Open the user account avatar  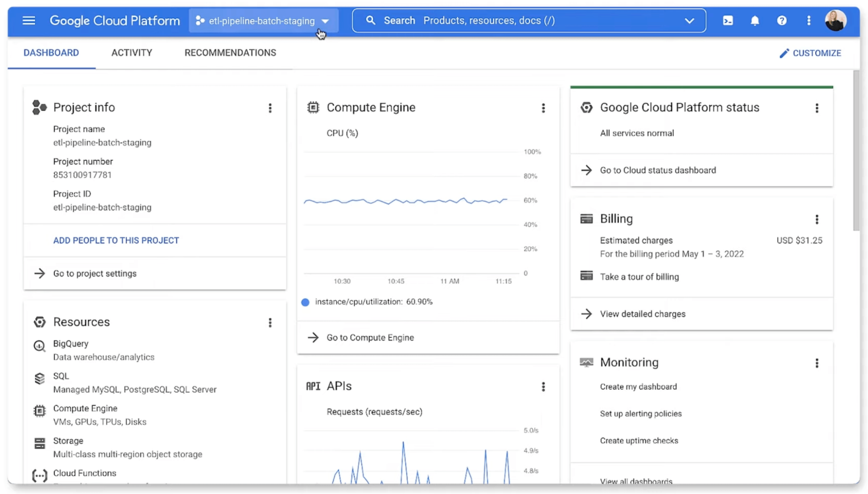(x=835, y=20)
